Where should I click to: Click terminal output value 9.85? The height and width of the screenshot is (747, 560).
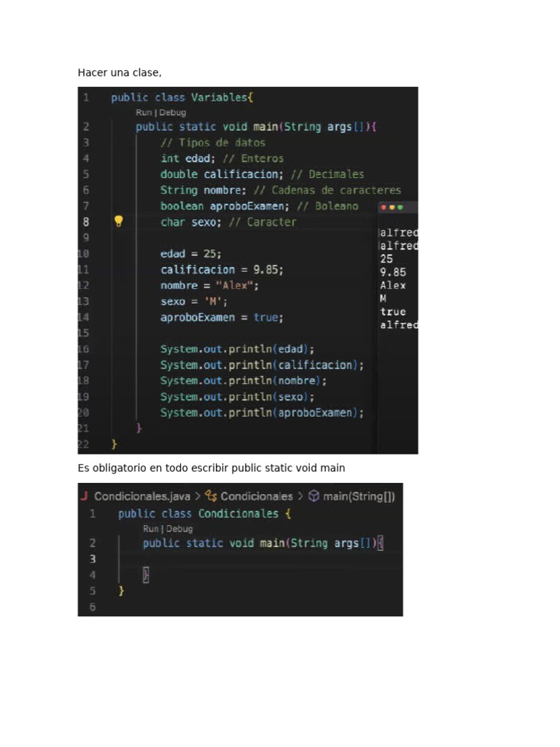click(393, 272)
